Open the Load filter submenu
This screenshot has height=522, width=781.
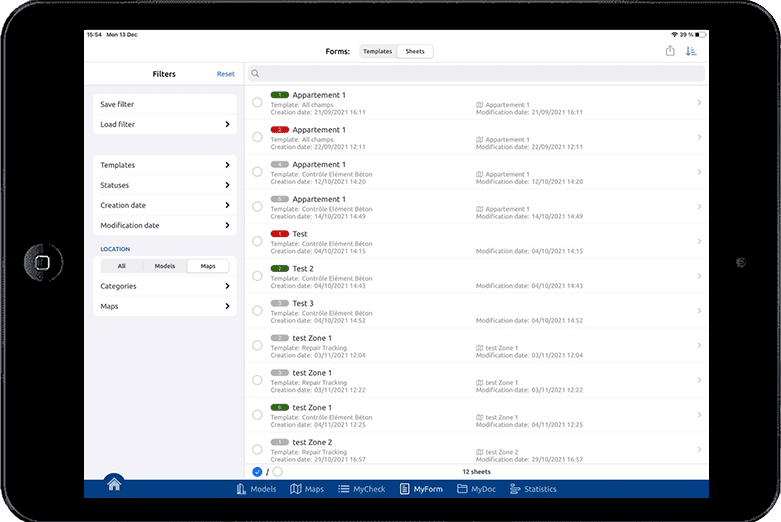pyautogui.click(x=165, y=125)
